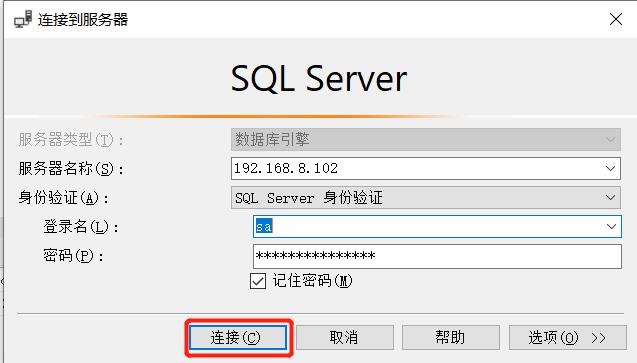
Task: Toggle the 记住密码(M) checkbox
Action: [x=258, y=281]
